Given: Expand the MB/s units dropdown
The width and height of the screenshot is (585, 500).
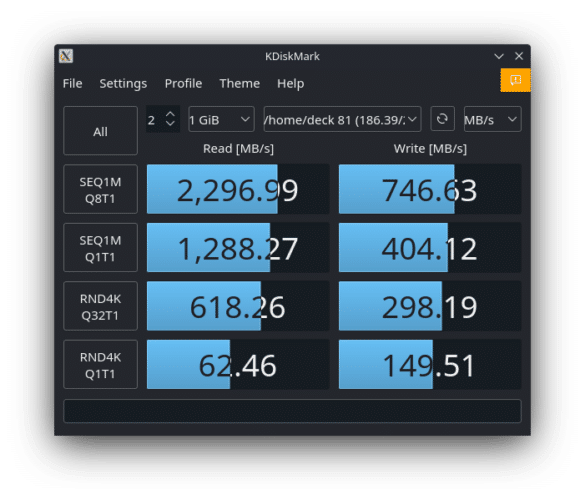Looking at the screenshot, I should (x=492, y=119).
